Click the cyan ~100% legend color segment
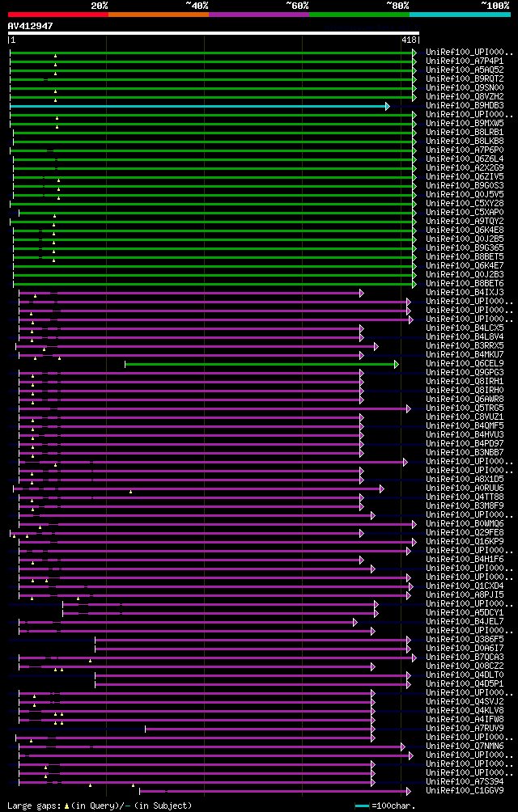 pos(460,15)
